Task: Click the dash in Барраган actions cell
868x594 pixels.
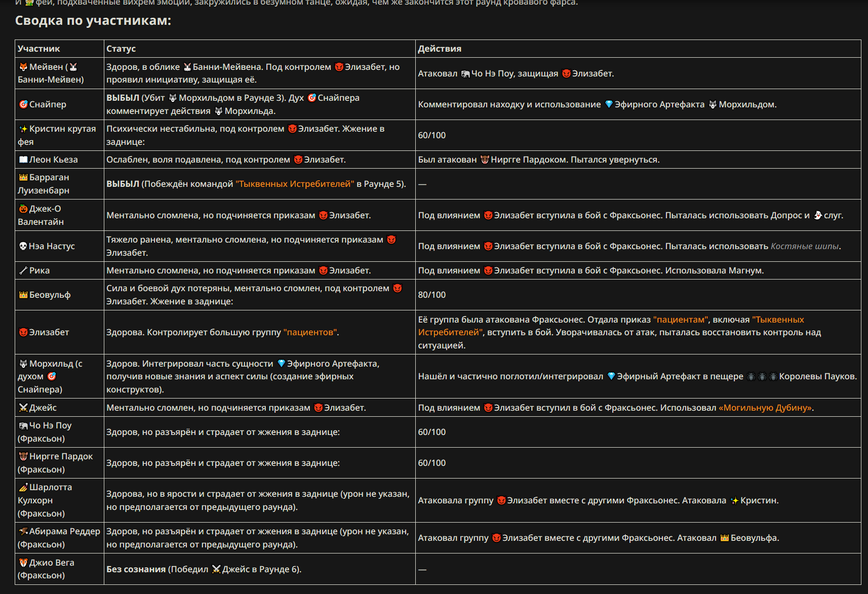Action: (422, 184)
